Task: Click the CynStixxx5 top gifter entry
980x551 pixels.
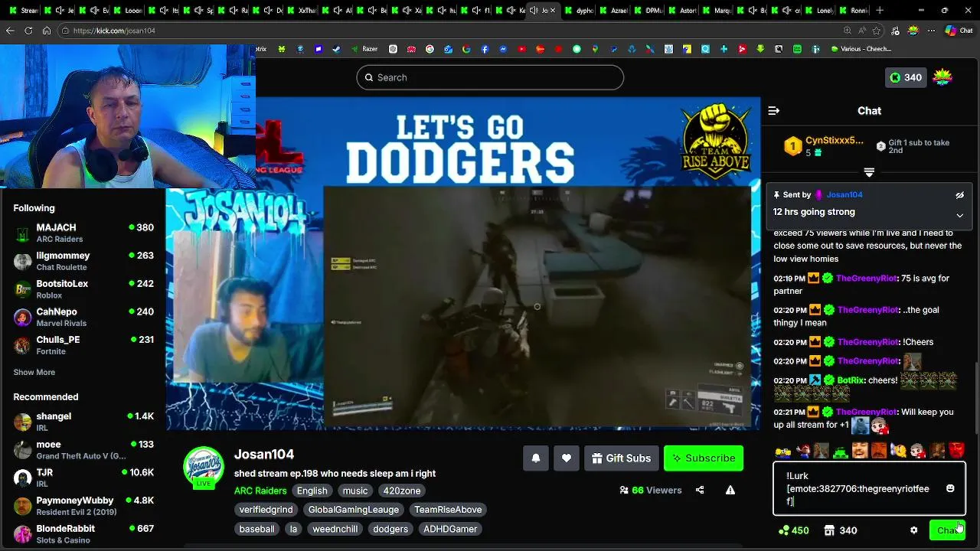Action: (825, 146)
